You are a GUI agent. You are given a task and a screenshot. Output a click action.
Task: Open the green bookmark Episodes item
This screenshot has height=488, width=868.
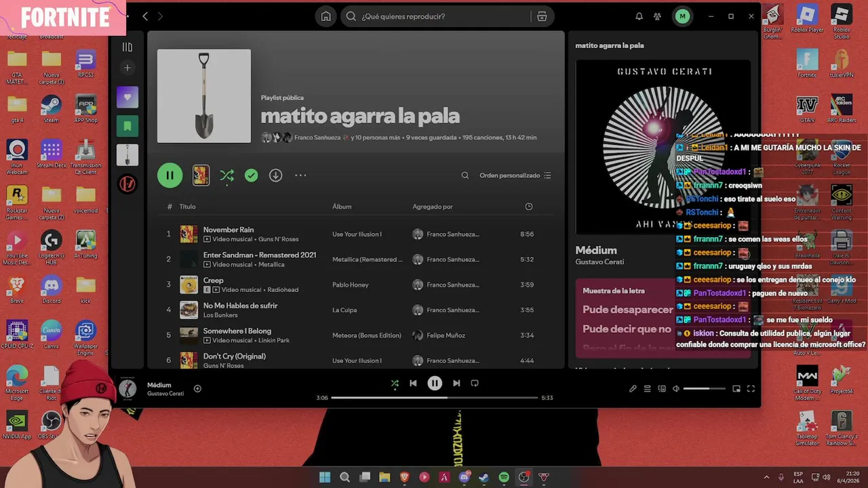127,126
